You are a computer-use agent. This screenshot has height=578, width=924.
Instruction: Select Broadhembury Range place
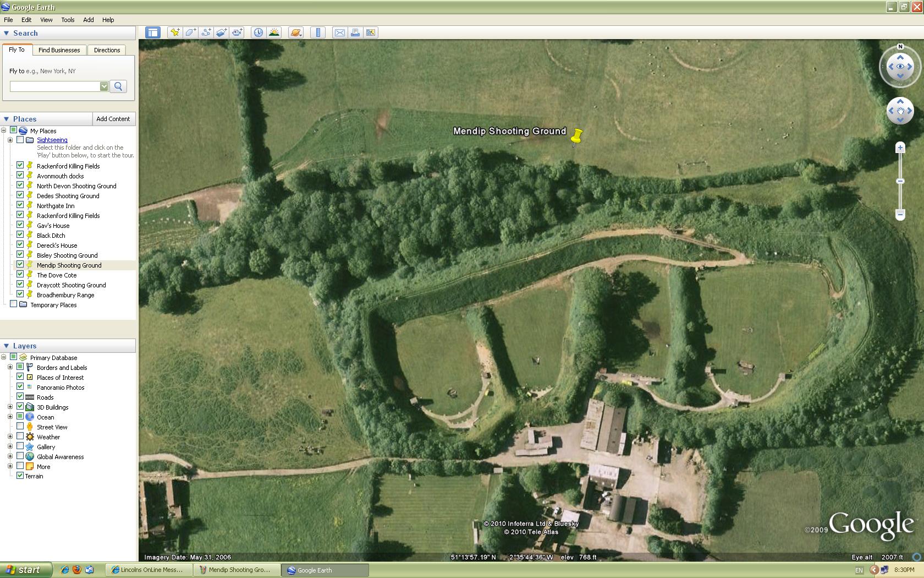point(65,295)
